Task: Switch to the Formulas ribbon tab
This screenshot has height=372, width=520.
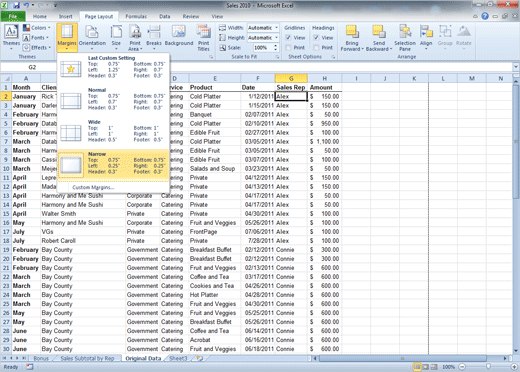Action: [136, 16]
